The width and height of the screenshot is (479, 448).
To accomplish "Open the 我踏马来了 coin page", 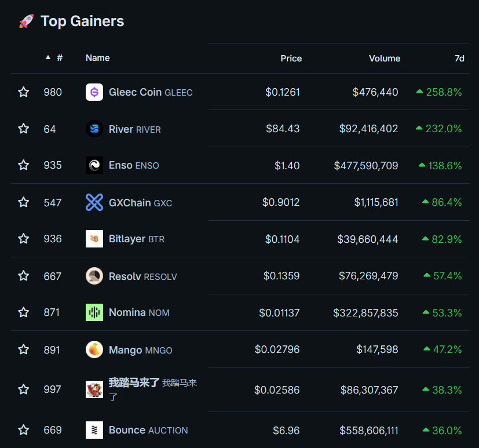I will point(153,389).
